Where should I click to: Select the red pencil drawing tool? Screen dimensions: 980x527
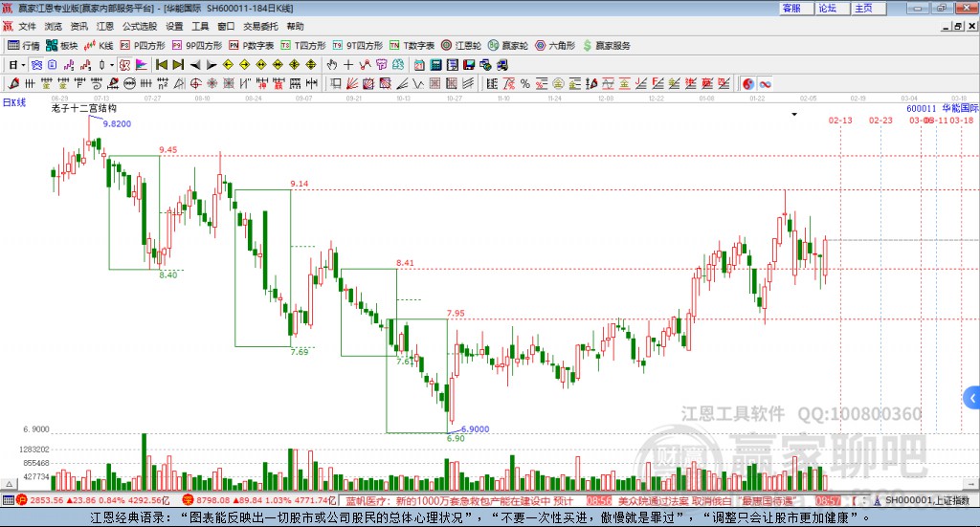(13, 83)
